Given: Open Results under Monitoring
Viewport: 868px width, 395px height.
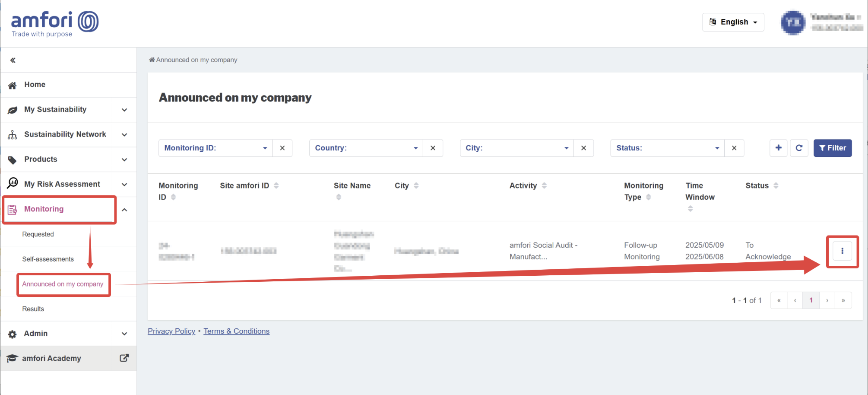Looking at the screenshot, I should (x=33, y=309).
